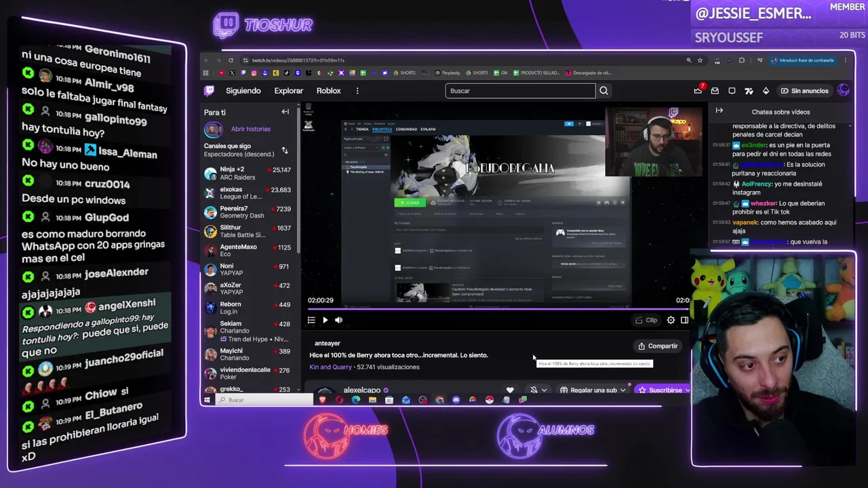868x488 pixels.
Task: Click the video progress seek bar
Action: (x=498, y=310)
